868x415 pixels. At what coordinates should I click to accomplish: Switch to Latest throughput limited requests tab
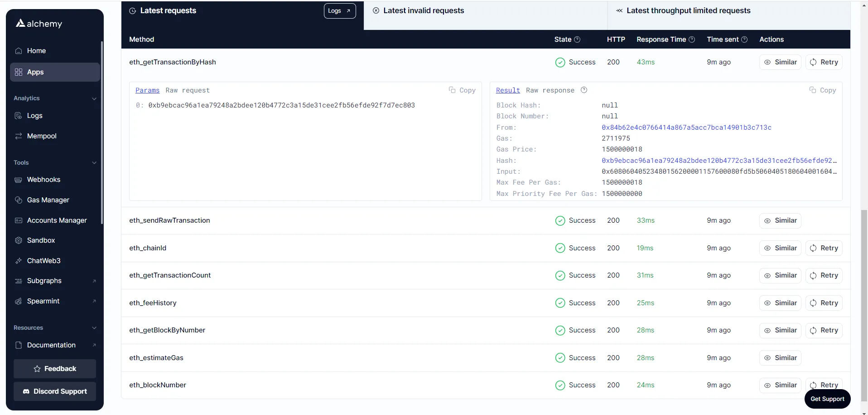click(x=688, y=10)
